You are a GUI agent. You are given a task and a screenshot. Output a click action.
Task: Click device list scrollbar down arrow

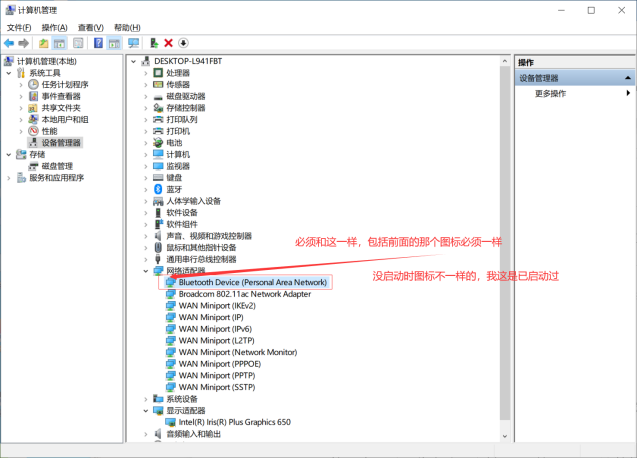(505, 436)
